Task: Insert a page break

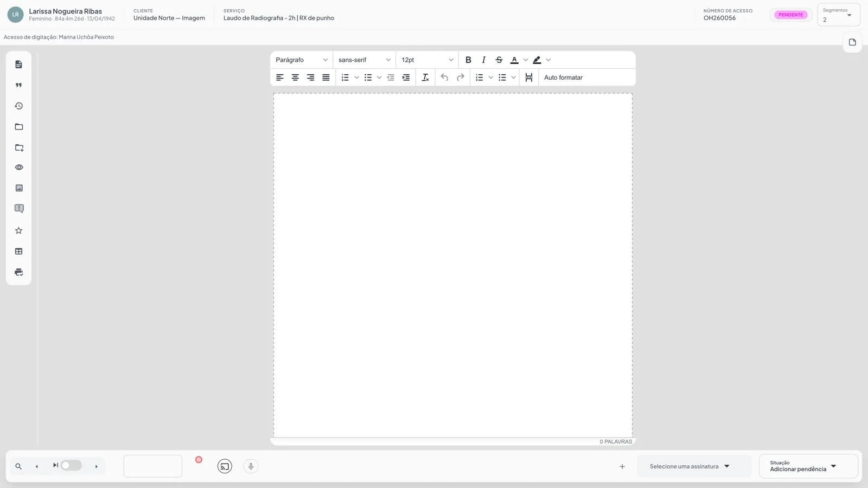Action: pyautogui.click(x=529, y=78)
